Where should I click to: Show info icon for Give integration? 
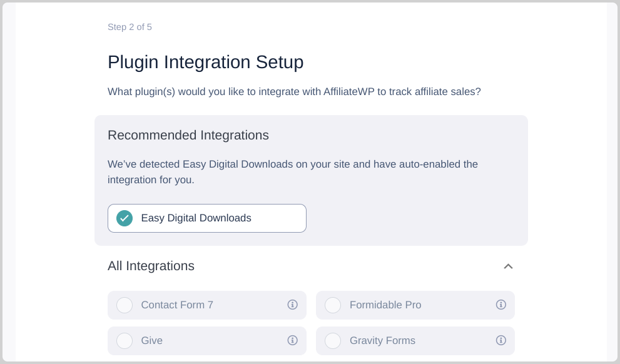pyautogui.click(x=293, y=340)
